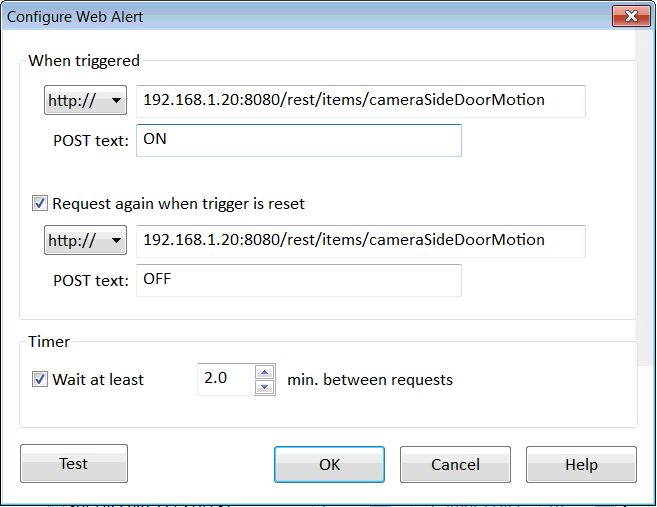Viewport: 657px width, 507px height.
Task: Close the Configure Web Alert dialog
Action: [630, 17]
